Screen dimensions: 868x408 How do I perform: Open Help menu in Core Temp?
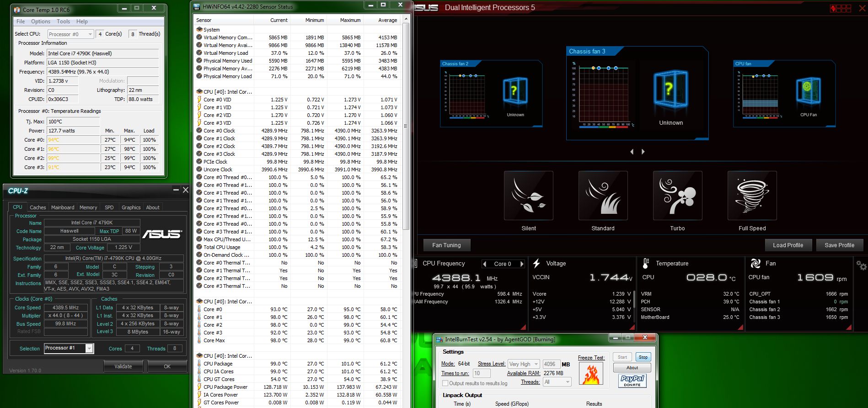(x=82, y=21)
